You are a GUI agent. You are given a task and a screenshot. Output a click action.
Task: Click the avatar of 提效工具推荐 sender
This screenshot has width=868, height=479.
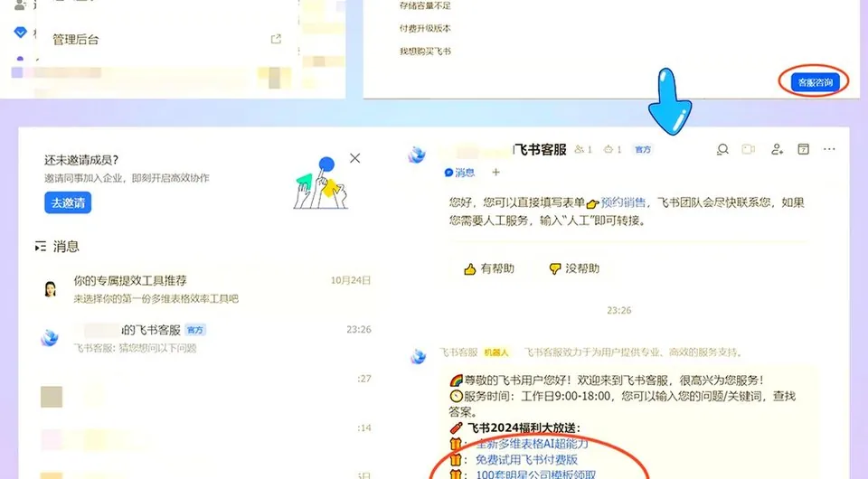point(51,288)
